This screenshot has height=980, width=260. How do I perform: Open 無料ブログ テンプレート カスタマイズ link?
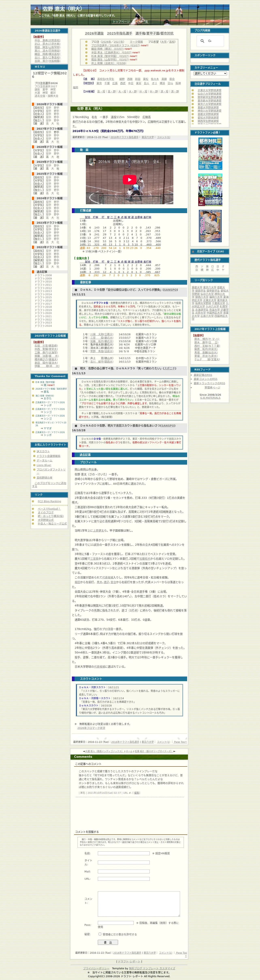pyautogui.click(x=152, y=968)
